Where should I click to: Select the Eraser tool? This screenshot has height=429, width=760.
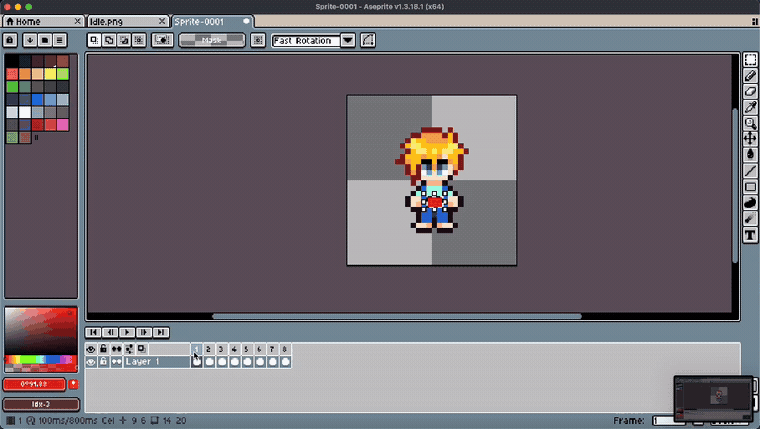pyautogui.click(x=750, y=92)
